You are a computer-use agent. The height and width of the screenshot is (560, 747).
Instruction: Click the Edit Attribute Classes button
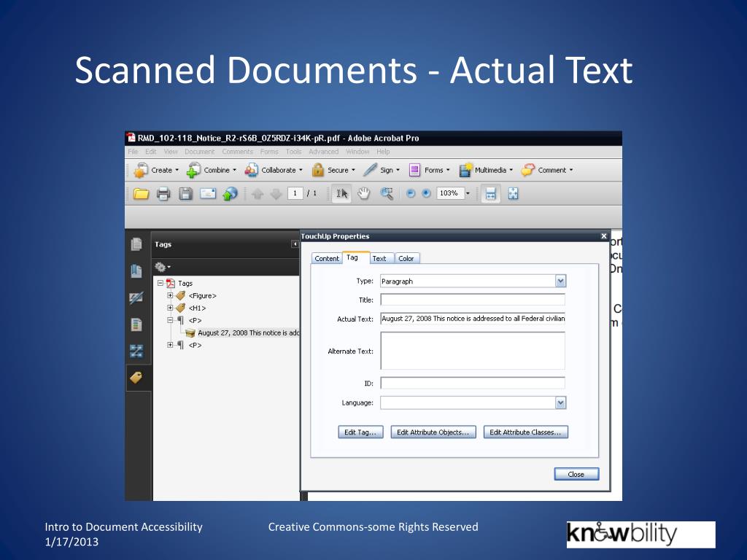[525, 432]
